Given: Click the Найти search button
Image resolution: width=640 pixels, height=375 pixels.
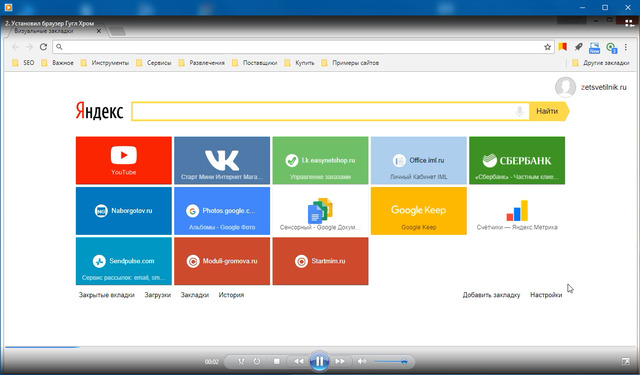Looking at the screenshot, I should pyautogui.click(x=547, y=111).
